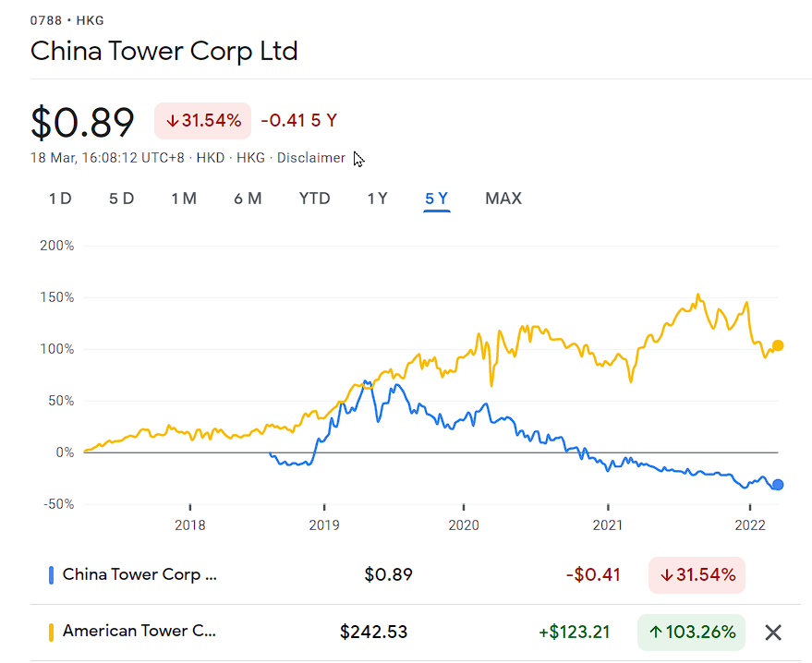Click the blue China Tower legend swatch
The width and height of the screenshot is (812, 663).
point(51,575)
